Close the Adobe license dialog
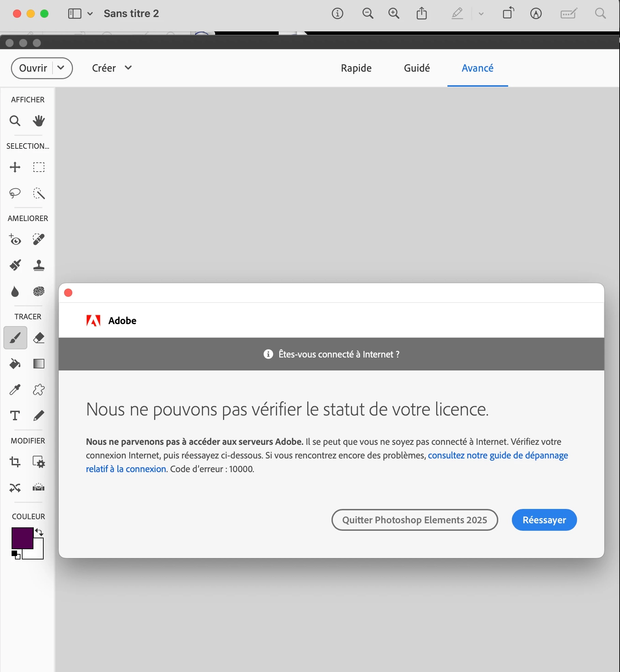The height and width of the screenshot is (672, 620). point(68,293)
